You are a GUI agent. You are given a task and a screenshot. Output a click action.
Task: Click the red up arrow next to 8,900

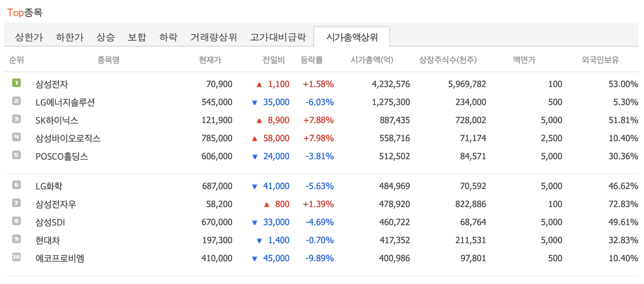point(259,121)
